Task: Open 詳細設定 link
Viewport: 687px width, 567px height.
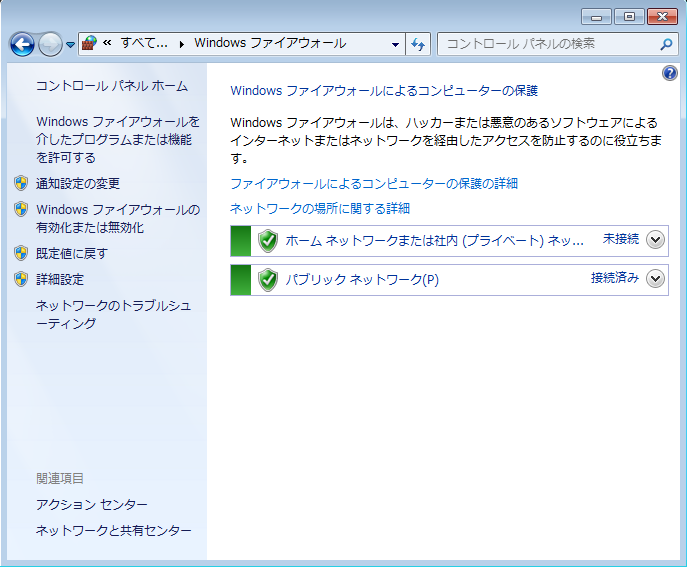Action: pos(60,280)
